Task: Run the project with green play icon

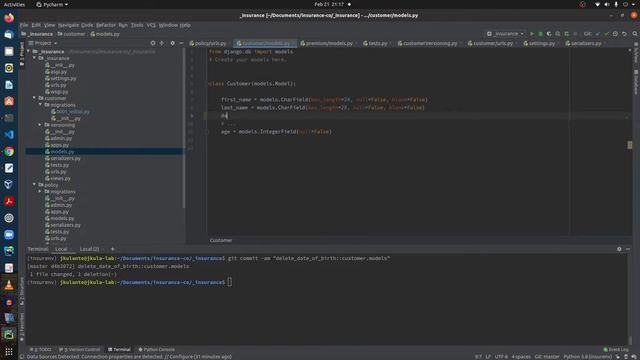Action: 531,34
